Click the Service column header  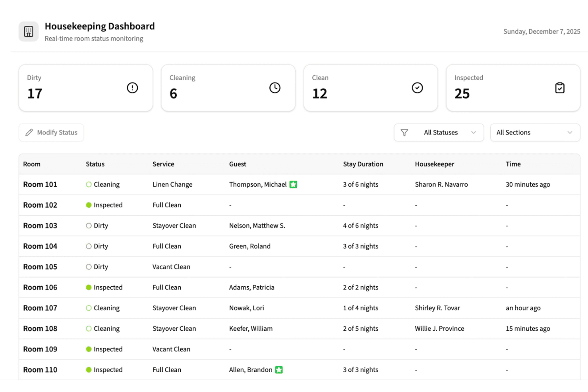pyautogui.click(x=163, y=164)
